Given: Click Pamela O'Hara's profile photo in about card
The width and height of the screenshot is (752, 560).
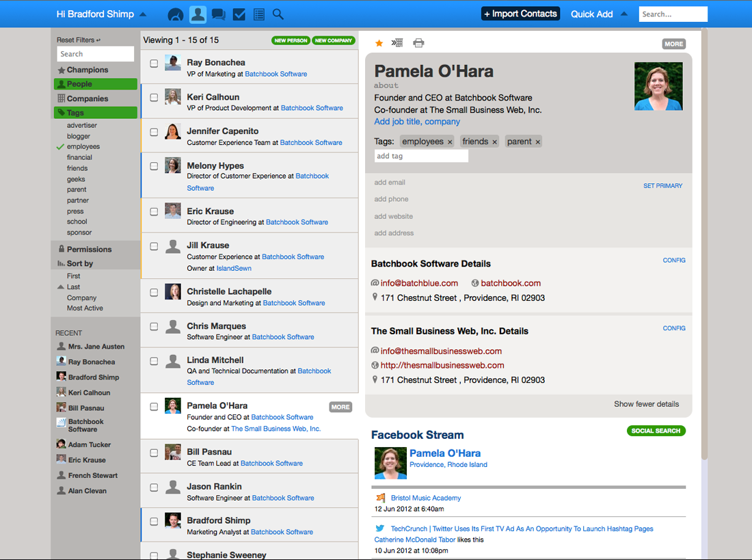Looking at the screenshot, I should 658,86.
